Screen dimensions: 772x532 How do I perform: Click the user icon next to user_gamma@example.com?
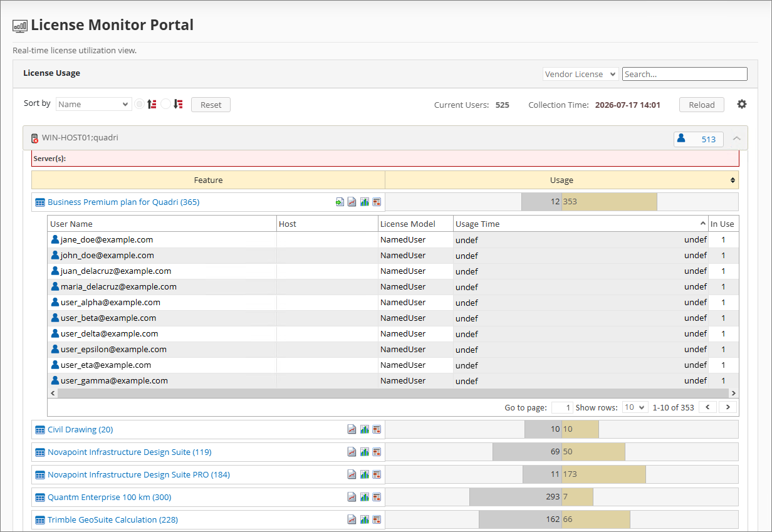click(x=55, y=380)
